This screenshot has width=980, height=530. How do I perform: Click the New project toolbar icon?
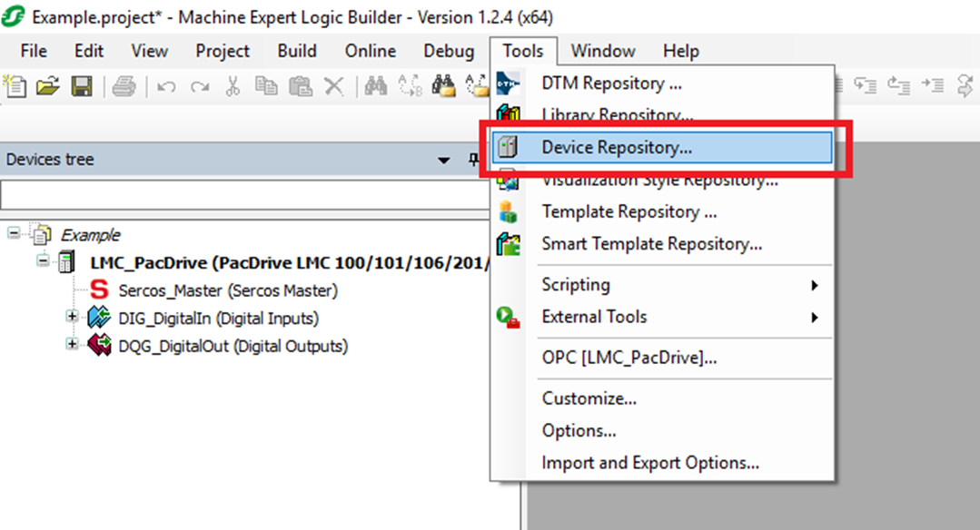(15, 86)
